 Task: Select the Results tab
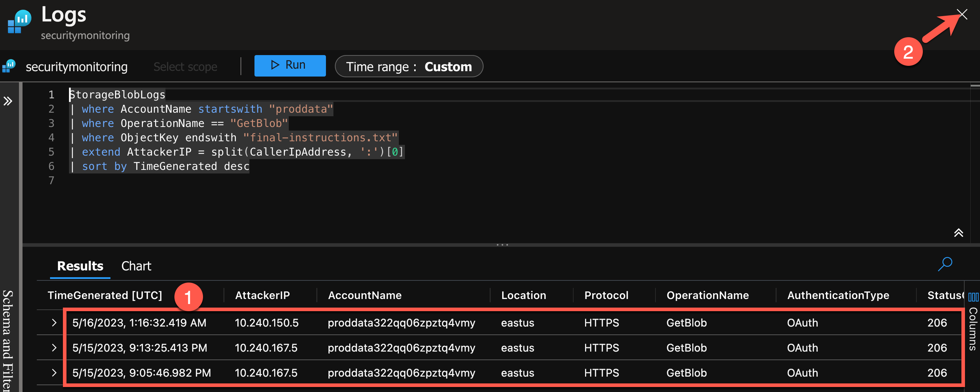[80, 266]
